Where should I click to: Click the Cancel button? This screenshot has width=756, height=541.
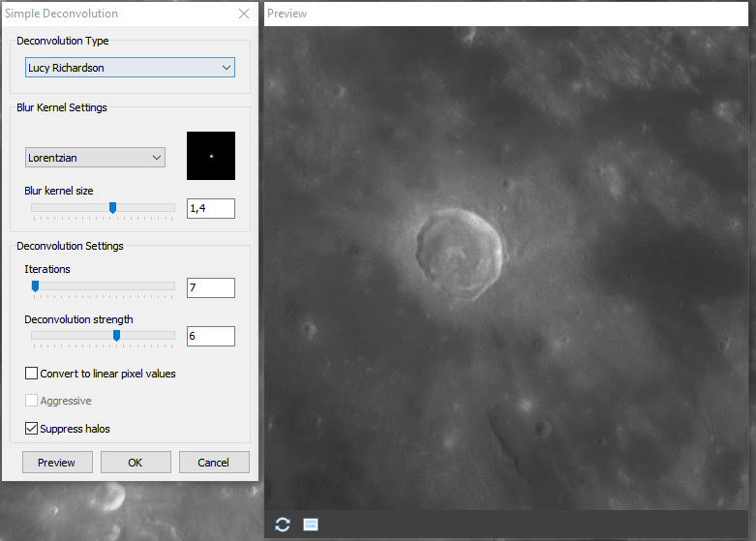[x=214, y=463]
